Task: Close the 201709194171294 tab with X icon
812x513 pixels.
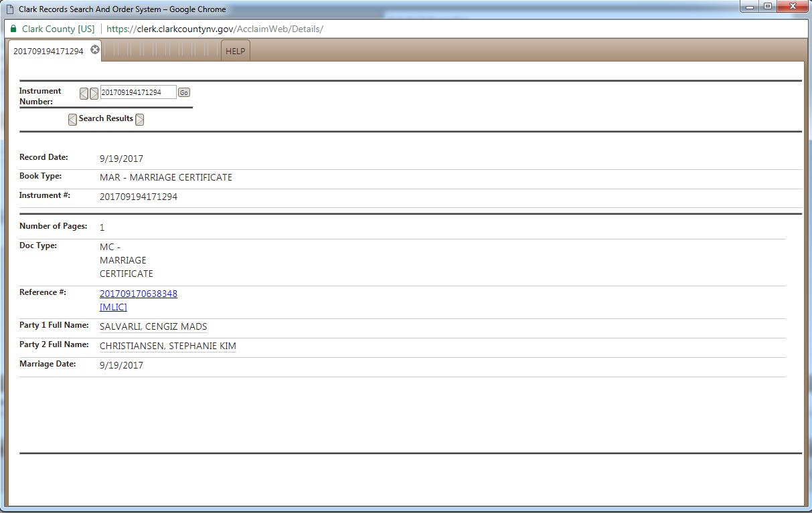Action: click(95, 50)
